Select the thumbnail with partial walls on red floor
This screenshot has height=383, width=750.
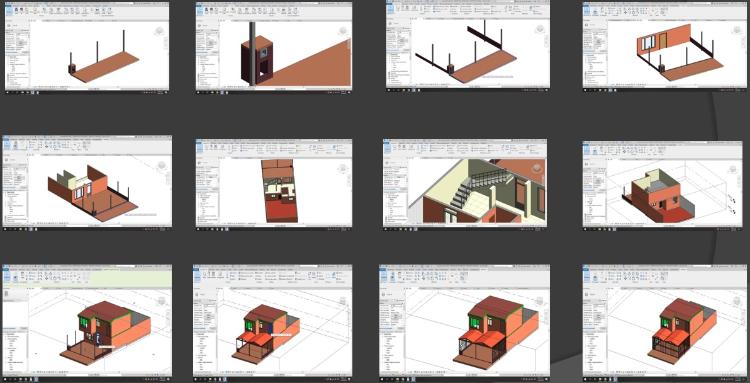click(87, 183)
